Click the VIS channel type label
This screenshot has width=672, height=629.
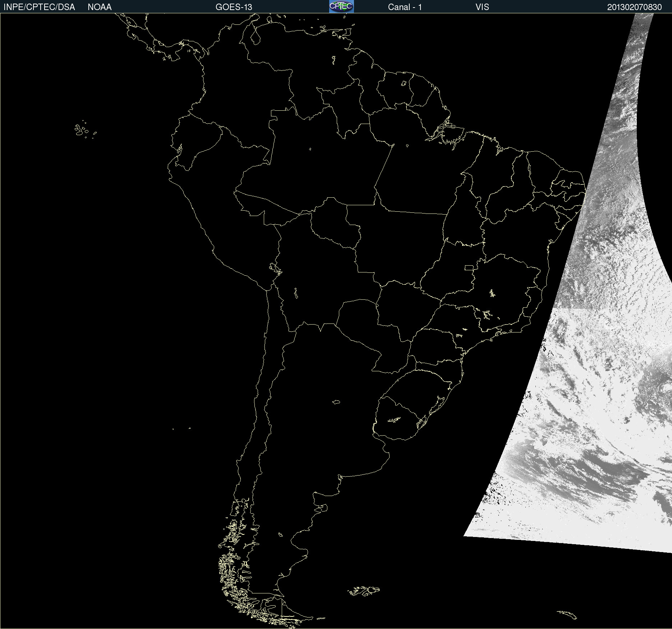(x=482, y=7)
